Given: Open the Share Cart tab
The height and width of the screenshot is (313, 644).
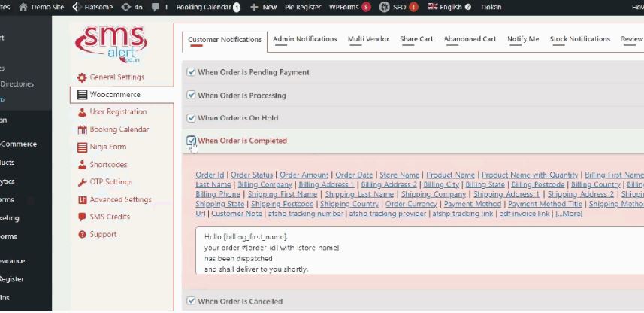Looking at the screenshot, I should point(416,39).
